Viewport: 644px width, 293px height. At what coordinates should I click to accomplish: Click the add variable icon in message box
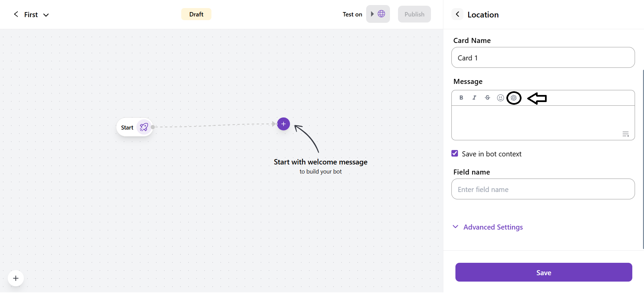pos(626,134)
